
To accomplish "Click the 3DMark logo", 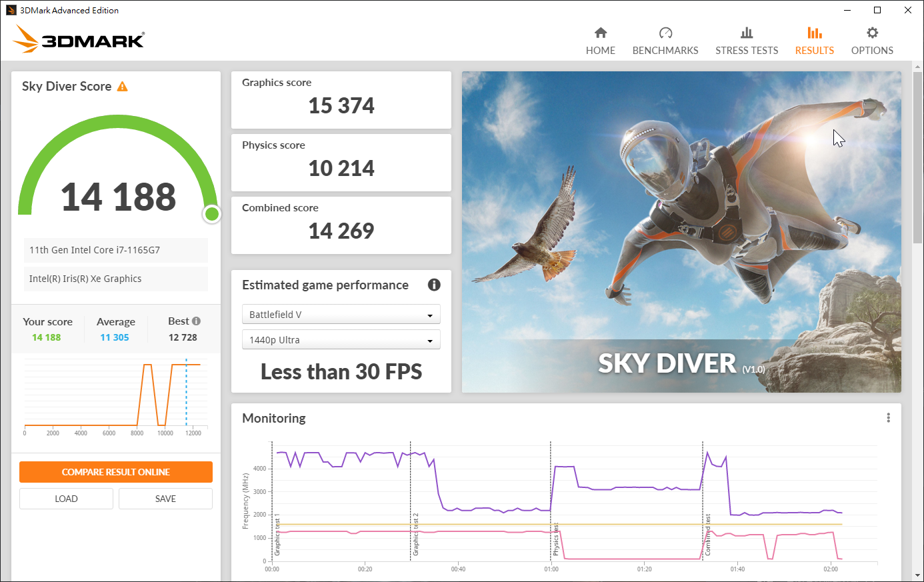I will (x=79, y=39).
